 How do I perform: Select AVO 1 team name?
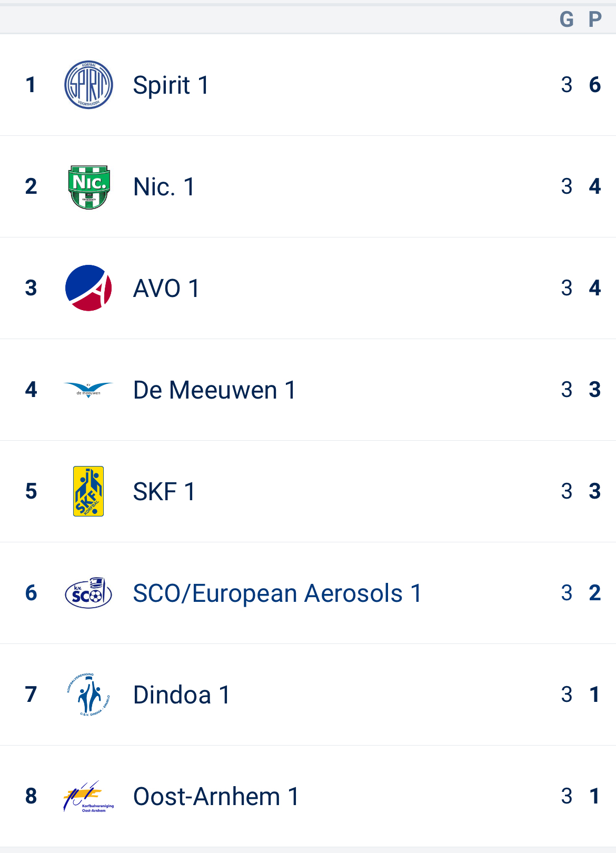click(166, 289)
